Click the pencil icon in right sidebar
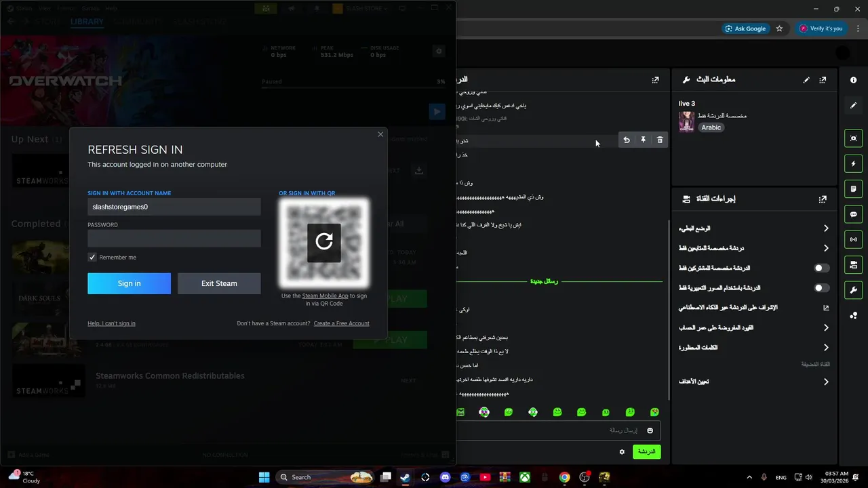Image resolution: width=868 pixels, height=488 pixels. pos(853,106)
